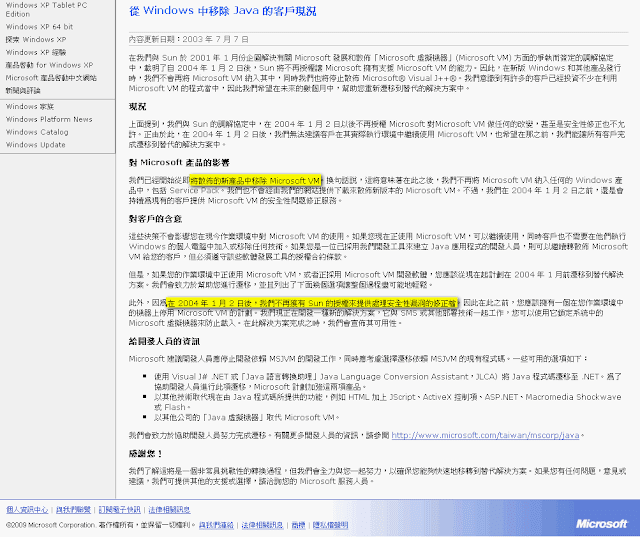Click bullet item 以其他公司的「Java 虛擬機器」取代 Microsoft VM
Viewport: 640px width, 537px height.
pos(247,417)
